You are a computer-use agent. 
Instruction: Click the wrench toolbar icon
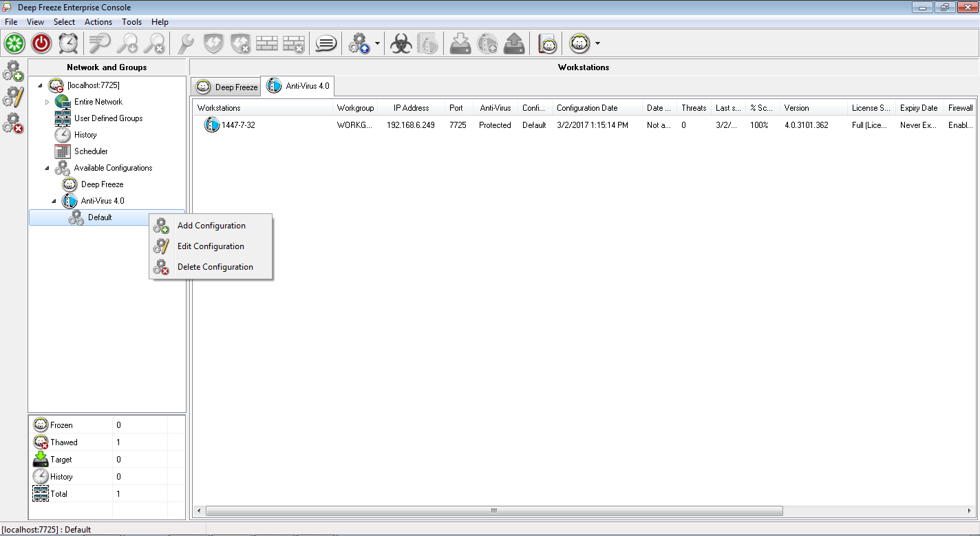(186, 43)
